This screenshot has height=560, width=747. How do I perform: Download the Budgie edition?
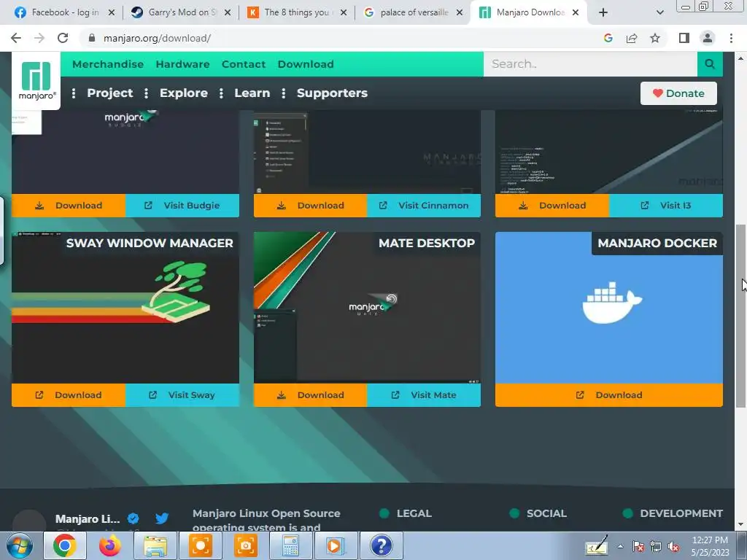[69, 205]
